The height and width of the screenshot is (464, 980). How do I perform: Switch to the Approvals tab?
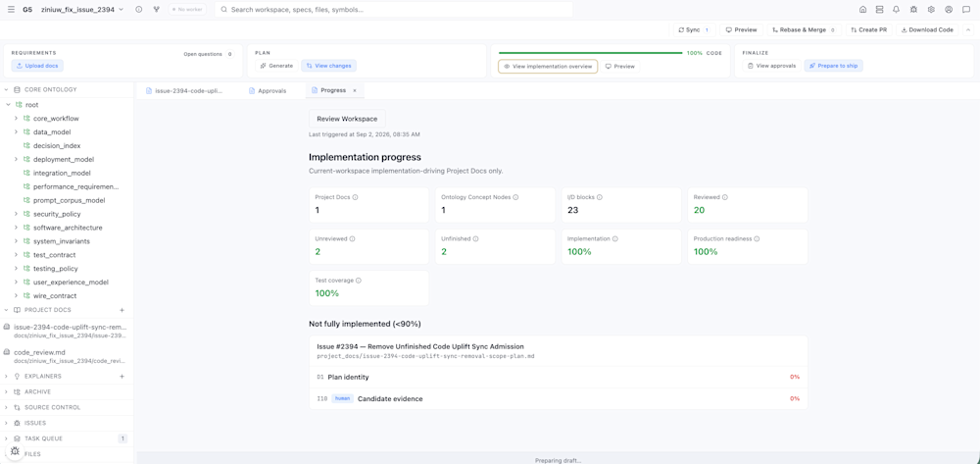[268, 90]
